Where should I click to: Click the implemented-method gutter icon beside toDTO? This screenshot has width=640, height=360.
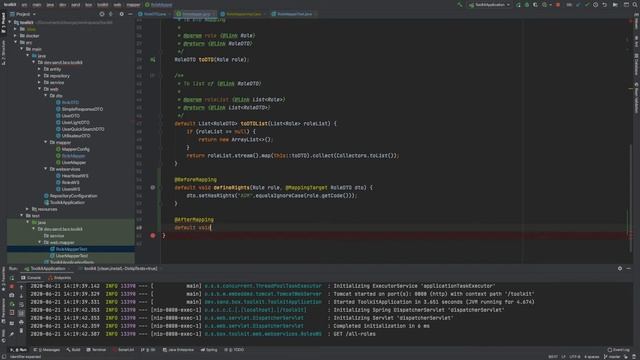tap(153, 60)
